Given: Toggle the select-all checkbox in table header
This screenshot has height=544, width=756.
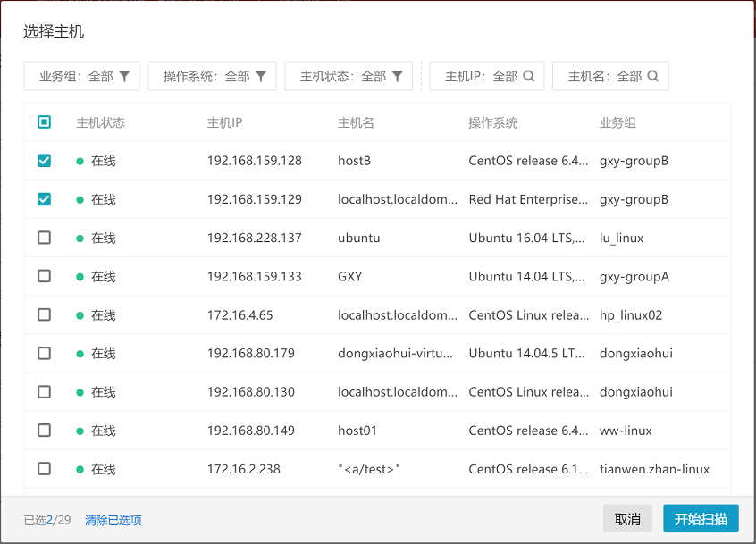Looking at the screenshot, I should click(44, 122).
